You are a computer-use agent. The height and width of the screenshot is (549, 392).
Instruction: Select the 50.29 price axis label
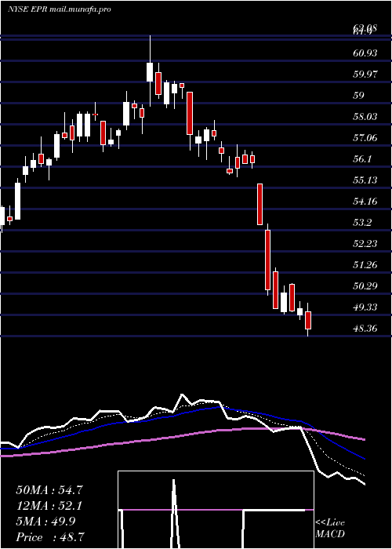[x=365, y=286]
